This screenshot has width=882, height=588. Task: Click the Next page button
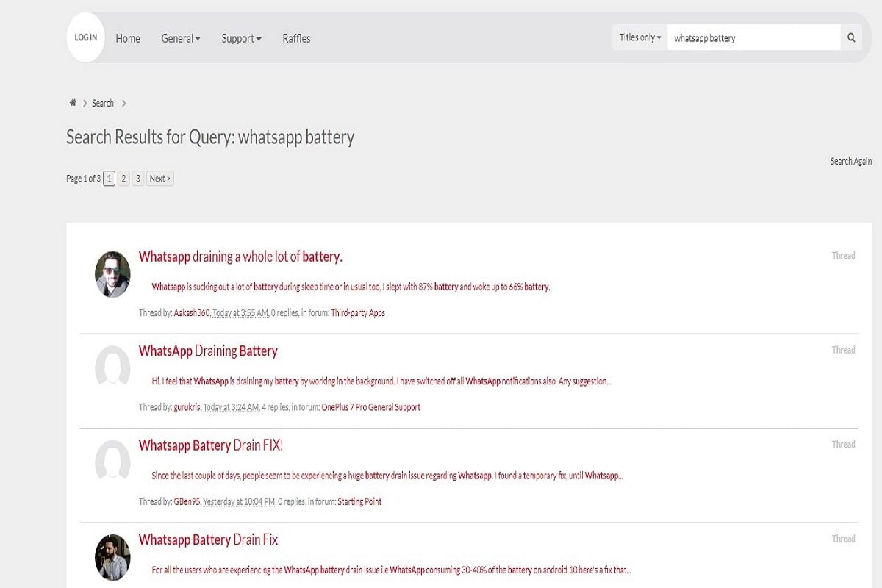159,179
